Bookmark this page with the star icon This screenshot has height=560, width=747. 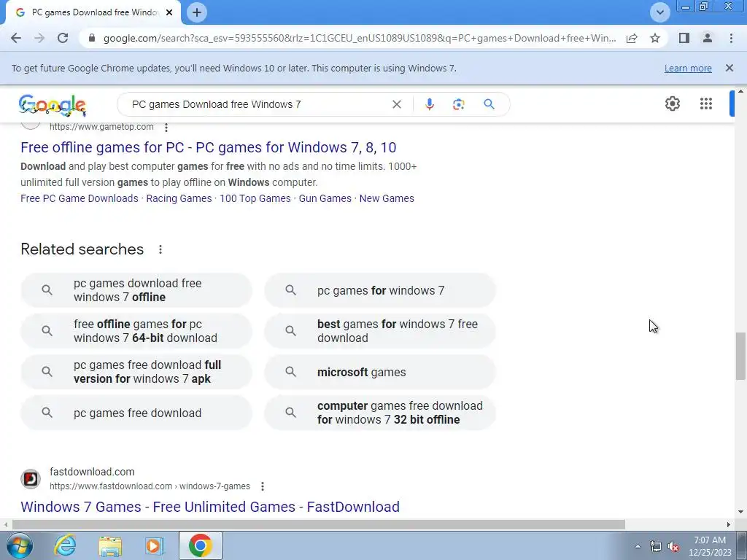655,38
